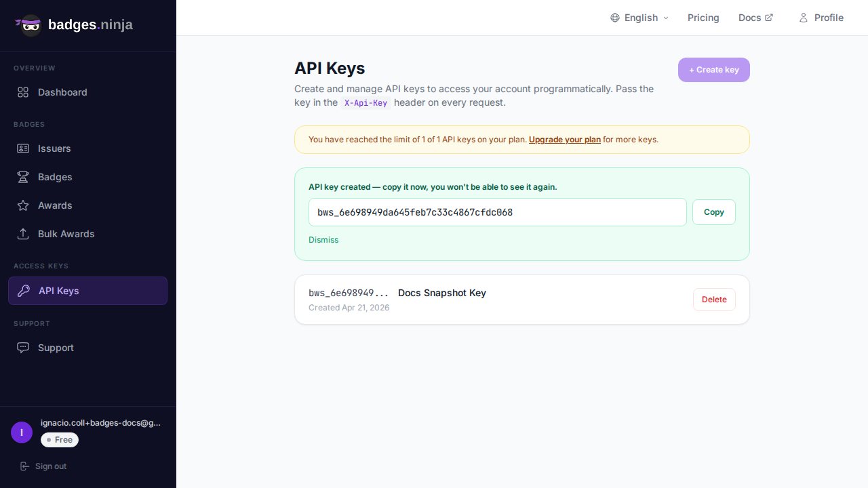The height and width of the screenshot is (488, 868).
Task: Click the badges.ninja ninja logo icon
Action: click(30, 25)
